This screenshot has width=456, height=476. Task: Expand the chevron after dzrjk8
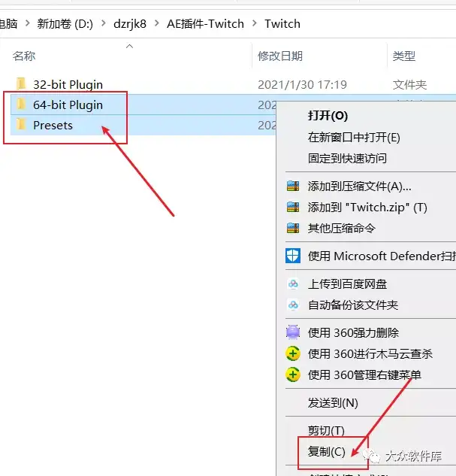(156, 23)
